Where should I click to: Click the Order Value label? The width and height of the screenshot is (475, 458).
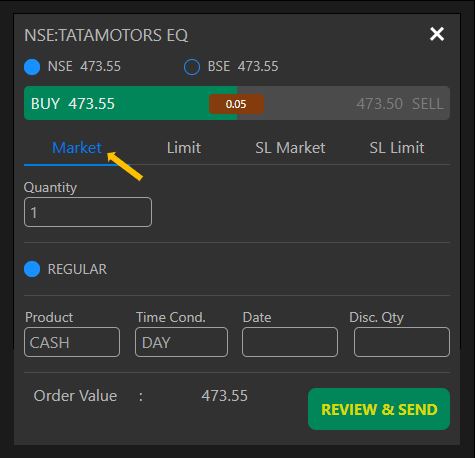coord(75,396)
